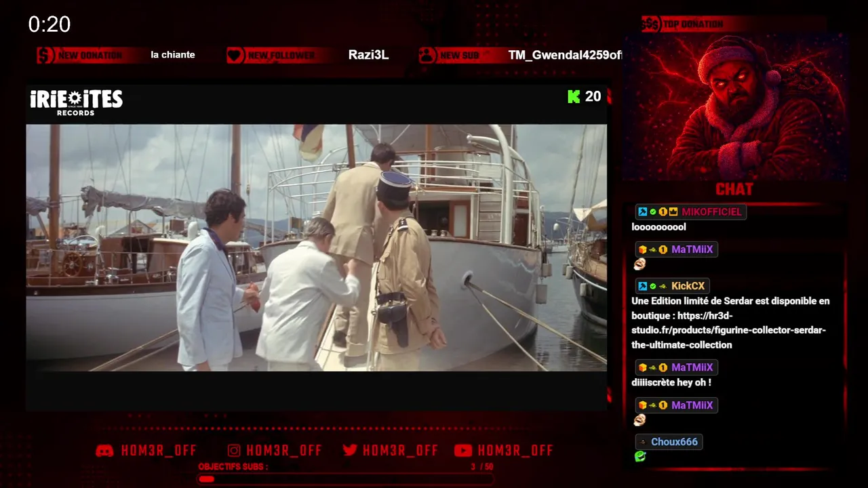Click MIKOFFICIEL's badge icons
The image size is (868, 488).
[658, 212]
